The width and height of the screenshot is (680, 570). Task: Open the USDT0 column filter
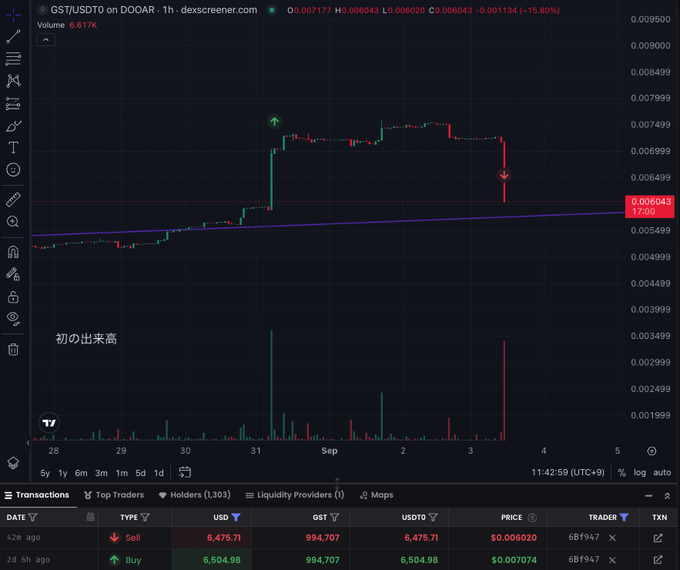pyautogui.click(x=433, y=517)
